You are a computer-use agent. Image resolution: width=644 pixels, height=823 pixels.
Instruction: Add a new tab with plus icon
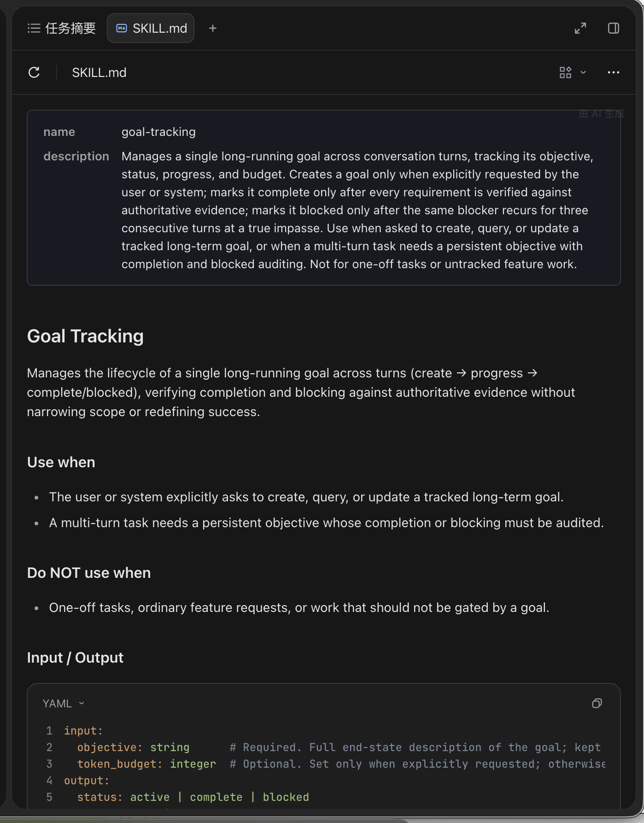click(x=212, y=28)
